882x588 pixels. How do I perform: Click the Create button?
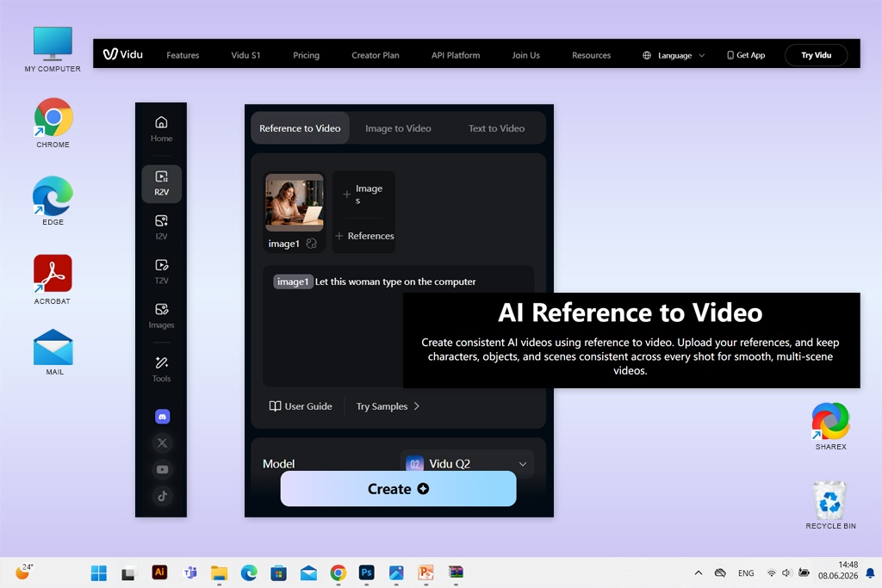point(398,488)
